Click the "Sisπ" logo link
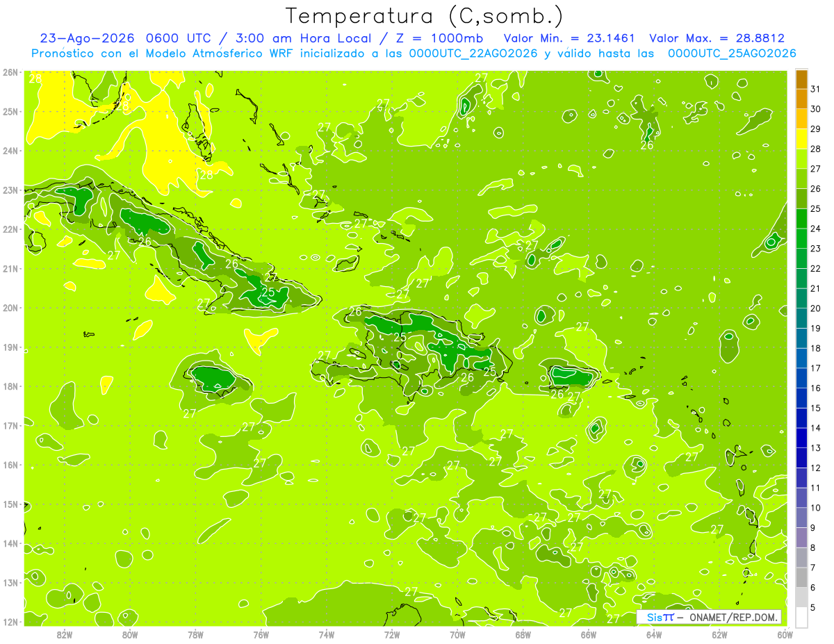The height and width of the screenshot is (644, 834). click(x=660, y=617)
